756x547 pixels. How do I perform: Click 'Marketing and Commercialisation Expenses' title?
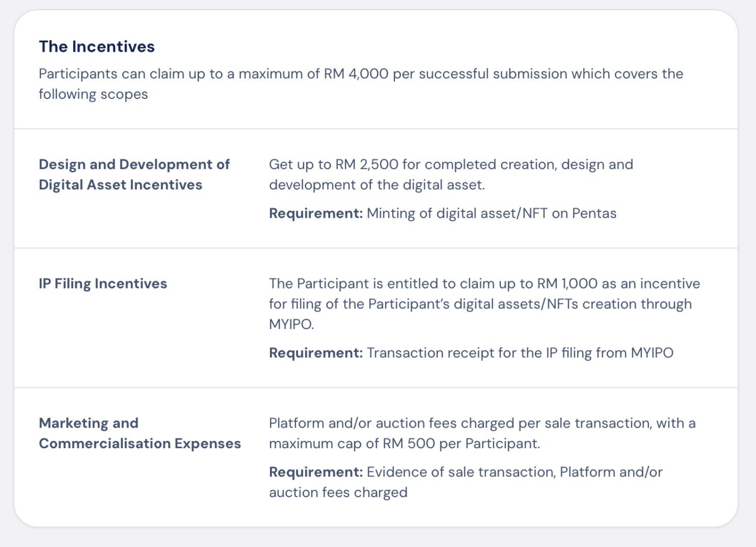[140, 433]
